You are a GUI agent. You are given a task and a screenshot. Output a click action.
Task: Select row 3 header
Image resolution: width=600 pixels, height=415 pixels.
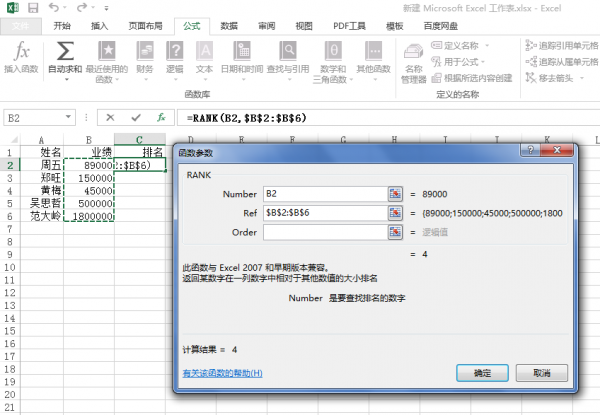(10, 178)
